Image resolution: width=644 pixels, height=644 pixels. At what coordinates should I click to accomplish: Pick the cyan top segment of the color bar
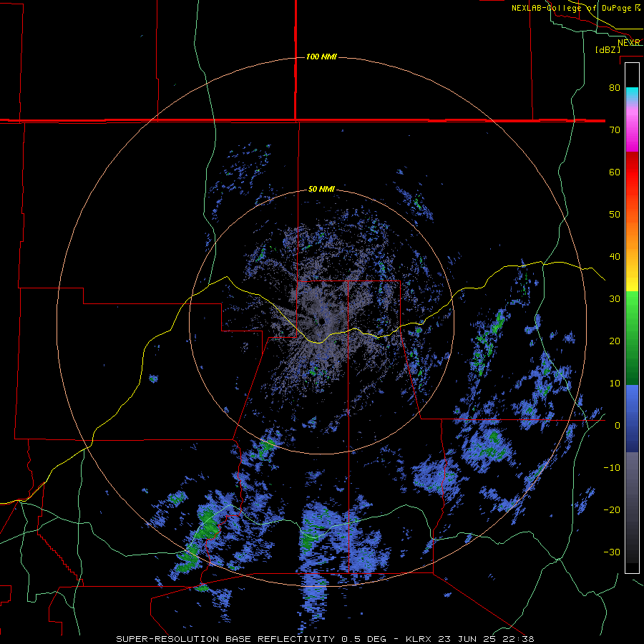point(632,92)
